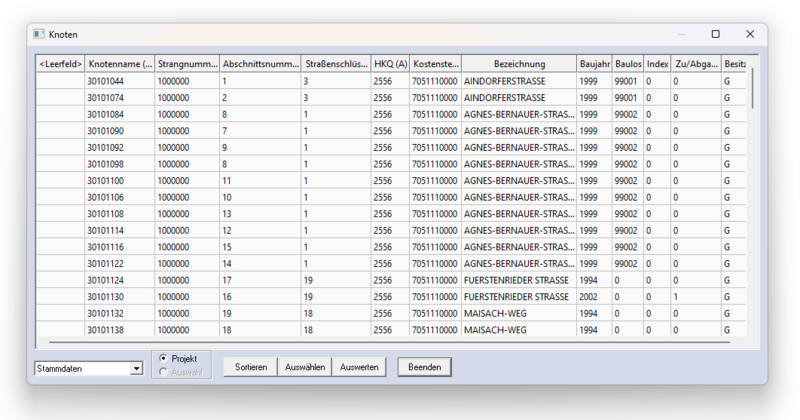The height and width of the screenshot is (420, 800).
Task: Click Beenden to close the dialog
Action: 424,367
